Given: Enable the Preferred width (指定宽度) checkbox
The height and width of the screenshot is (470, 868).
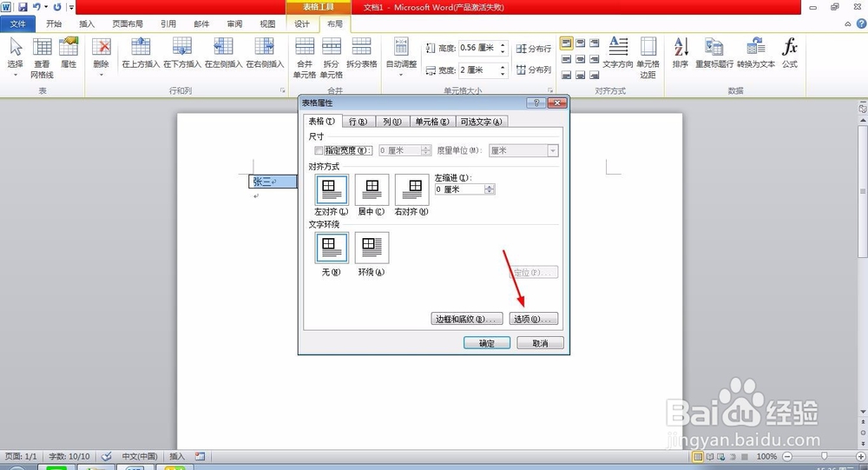Looking at the screenshot, I should [319, 150].
